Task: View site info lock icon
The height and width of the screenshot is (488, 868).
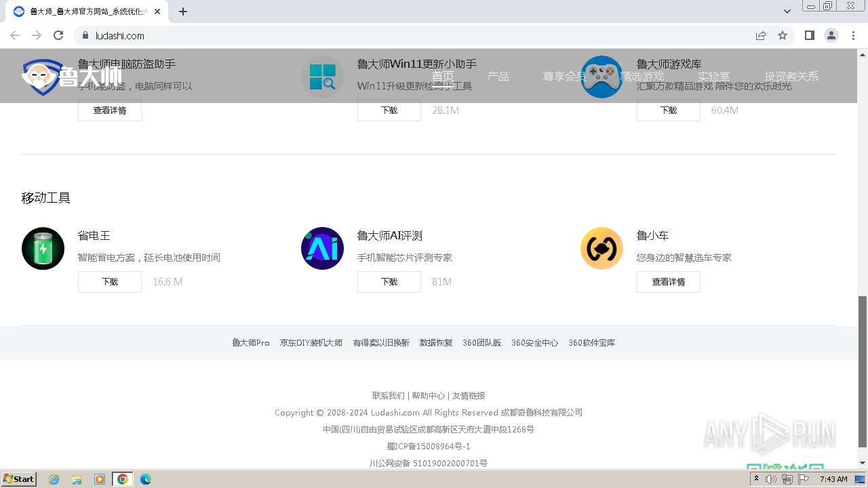Action: [85, 35]
